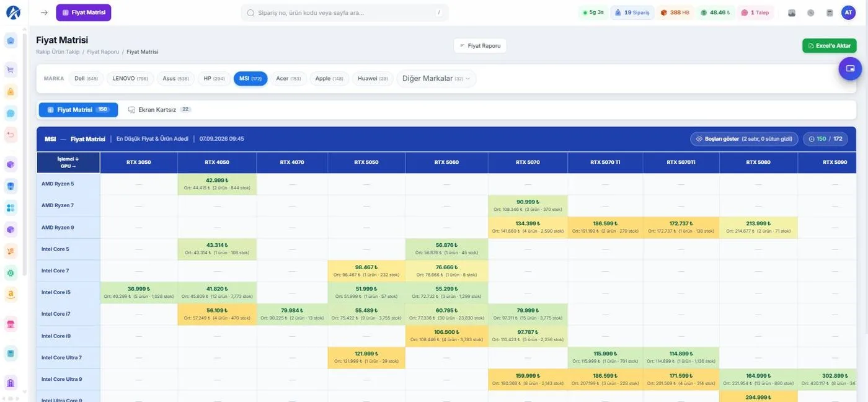868x402 pixels.
Task: Click the calculator icon in top bar
Action: pos(830,12)
